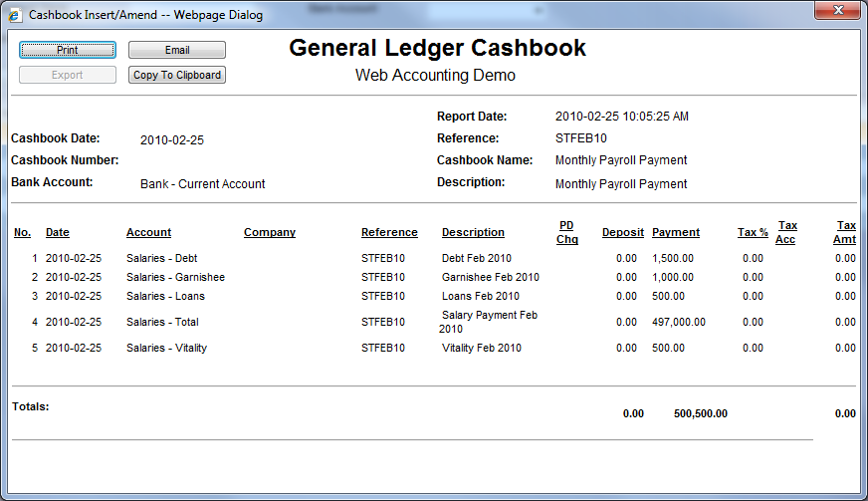
Task: Click the 500,500.00 payment total
Action: [x=701, y=413]
